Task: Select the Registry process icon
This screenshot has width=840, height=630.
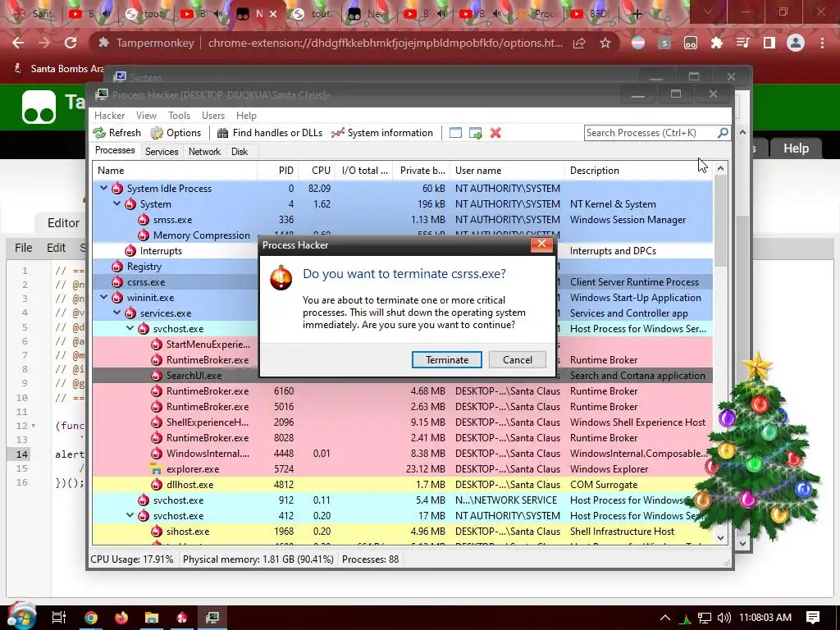Action: point(116,267)
